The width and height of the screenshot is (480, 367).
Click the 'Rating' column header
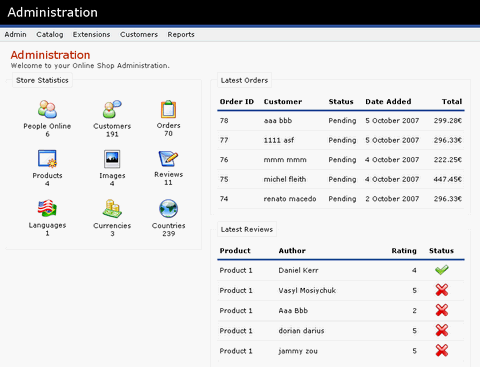click(404, 251)
